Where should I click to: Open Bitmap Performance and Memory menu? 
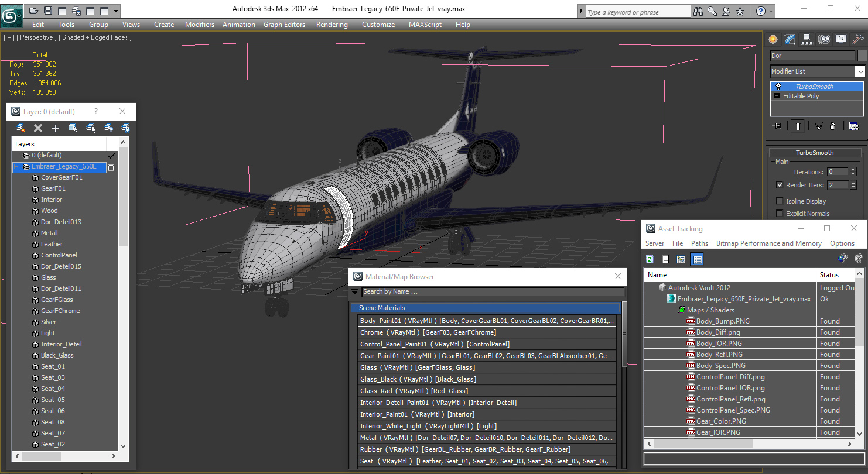click(769, 243)
